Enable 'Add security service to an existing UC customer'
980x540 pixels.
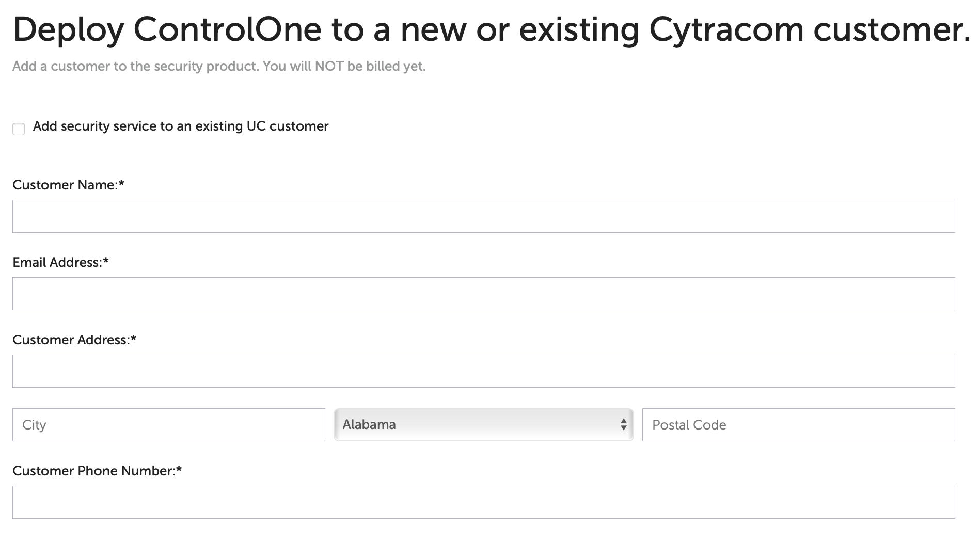tap(19, 129)
